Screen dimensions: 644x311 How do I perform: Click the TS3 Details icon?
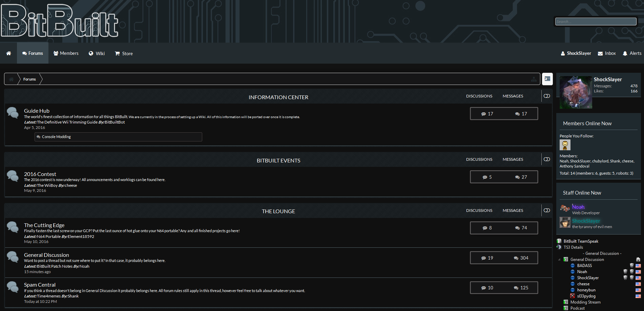click(x=559, y=247)
